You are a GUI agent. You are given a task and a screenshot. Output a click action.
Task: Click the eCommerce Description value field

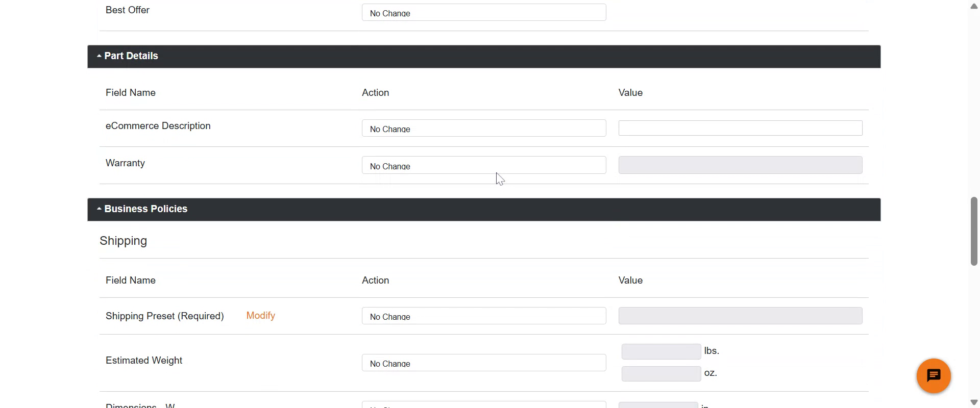(x=740, y=128)
